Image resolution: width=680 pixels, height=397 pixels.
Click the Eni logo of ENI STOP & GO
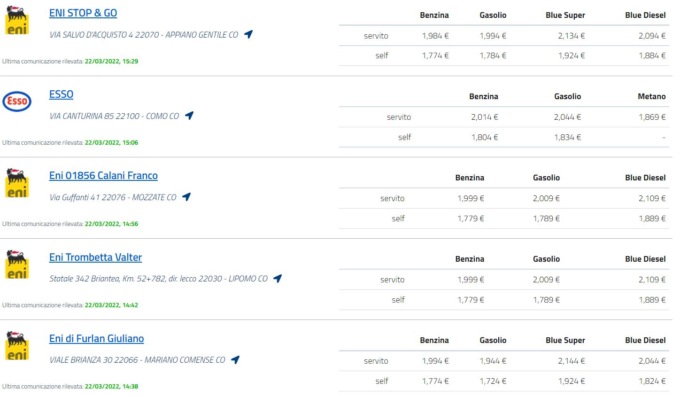point(17,20)
